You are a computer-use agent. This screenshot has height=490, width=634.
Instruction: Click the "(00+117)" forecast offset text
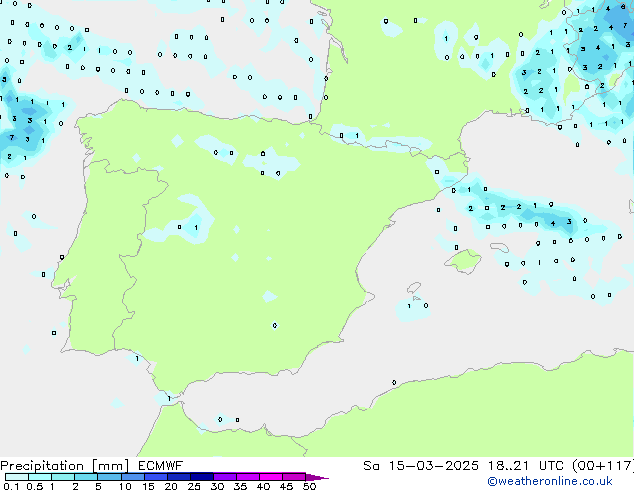[603, 466]
